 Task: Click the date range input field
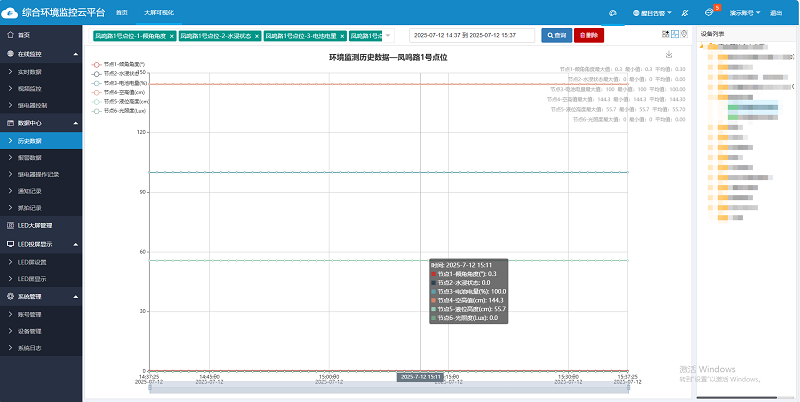pyautogui.click(x=471, y=35)
